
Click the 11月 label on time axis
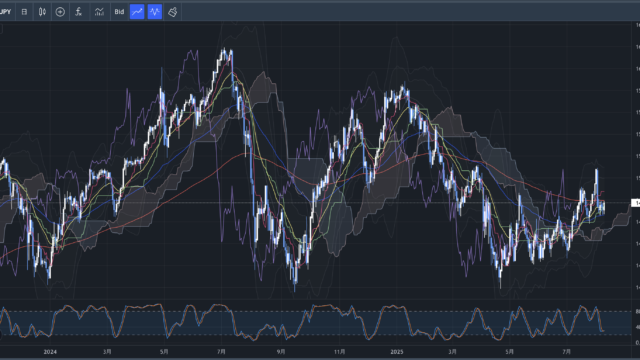pyautogui.click(x=340, y=352)
